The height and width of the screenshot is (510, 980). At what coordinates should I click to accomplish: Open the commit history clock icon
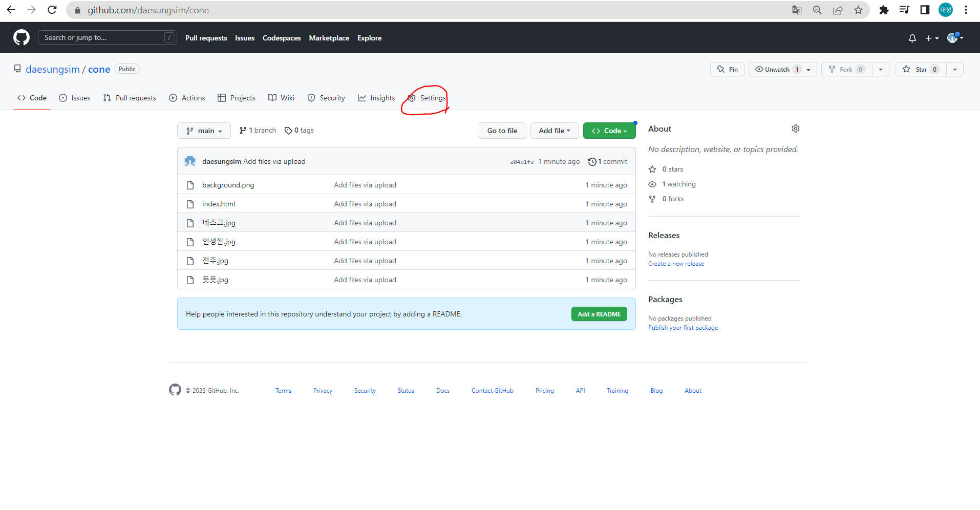592,162
